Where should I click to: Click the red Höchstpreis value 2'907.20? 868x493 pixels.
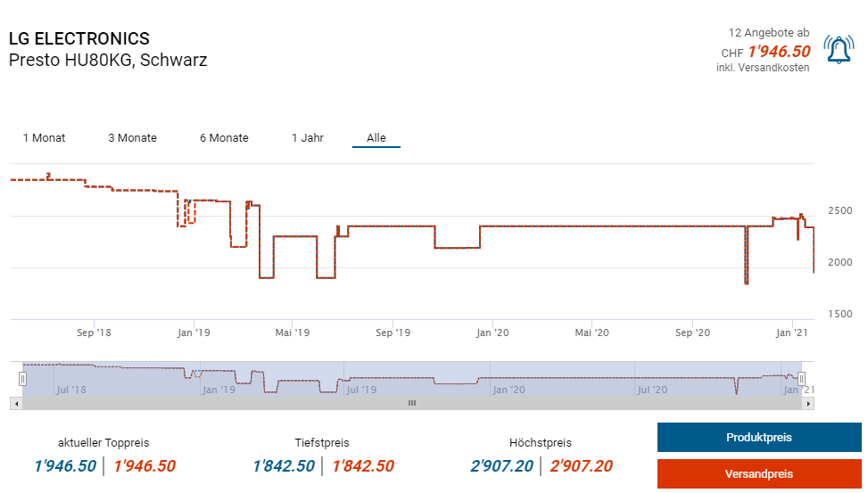tap(582, 466)
